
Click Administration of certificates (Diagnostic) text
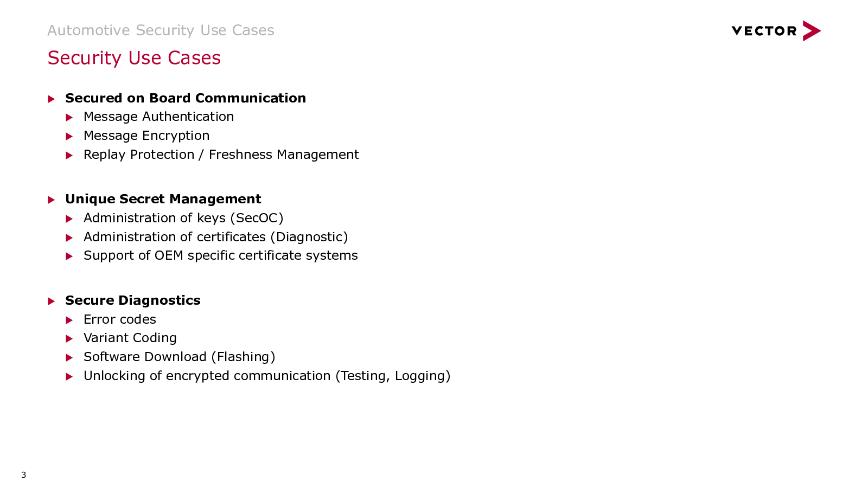[x=216, y=237]
